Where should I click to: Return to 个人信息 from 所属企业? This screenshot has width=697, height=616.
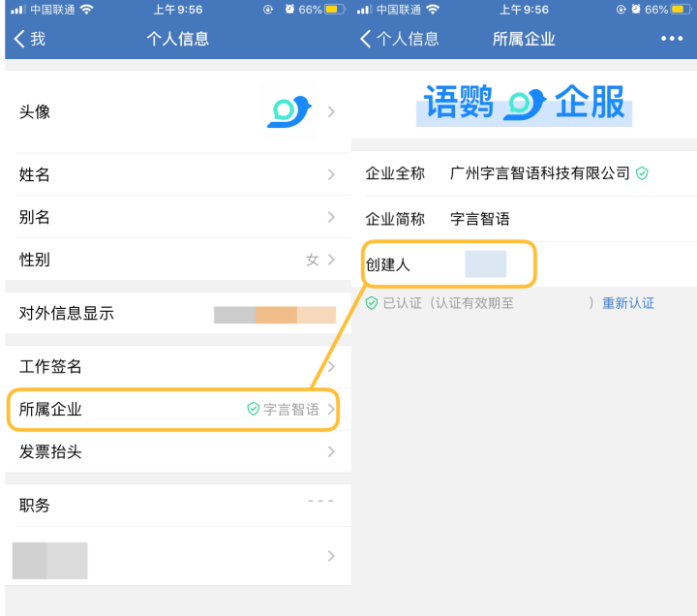[399, 39]
